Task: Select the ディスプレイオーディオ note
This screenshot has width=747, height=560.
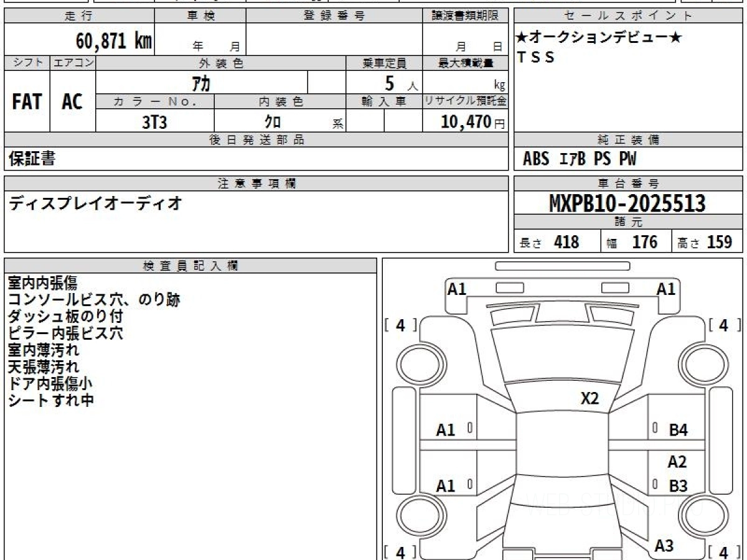Action: [x=95, y=203]
